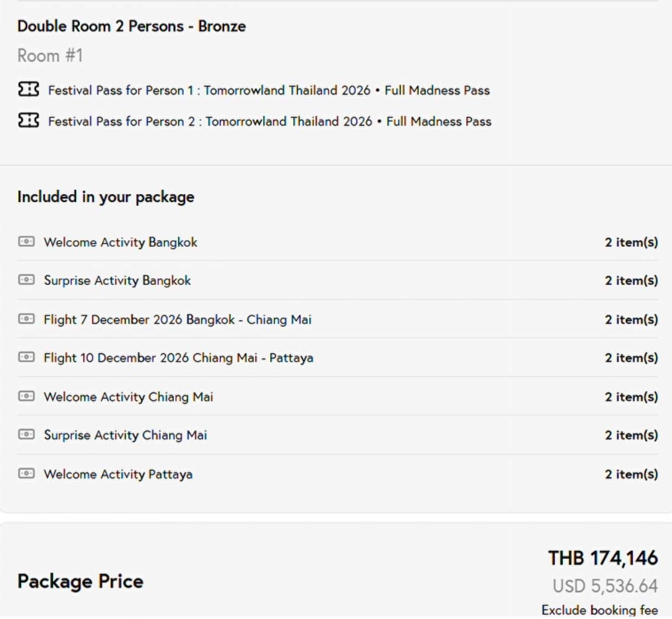Click voucher icon beside Surprise Activity Chiang Mai
Image resolution: width=672 pixels, height=619 pixels.
pos(27,434)
